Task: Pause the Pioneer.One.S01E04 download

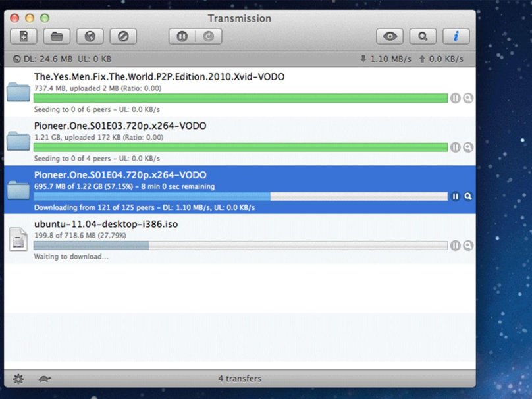Action: 455,196
